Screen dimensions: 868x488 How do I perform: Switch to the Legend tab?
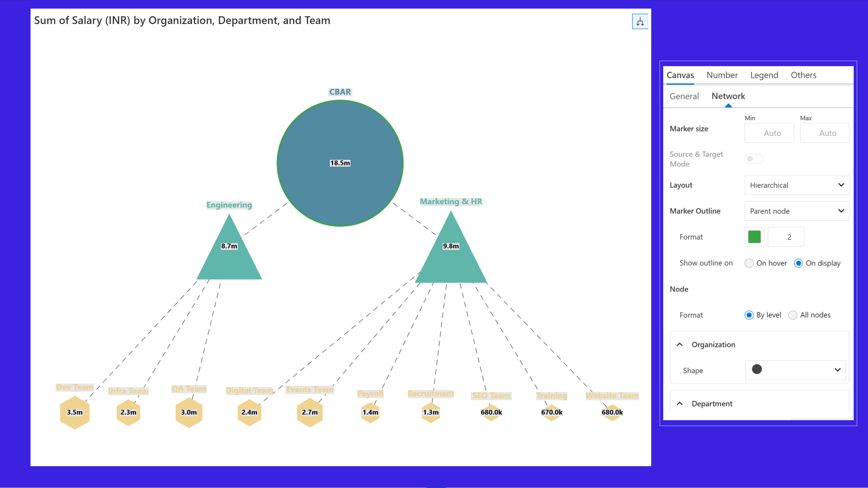point(764,75)
